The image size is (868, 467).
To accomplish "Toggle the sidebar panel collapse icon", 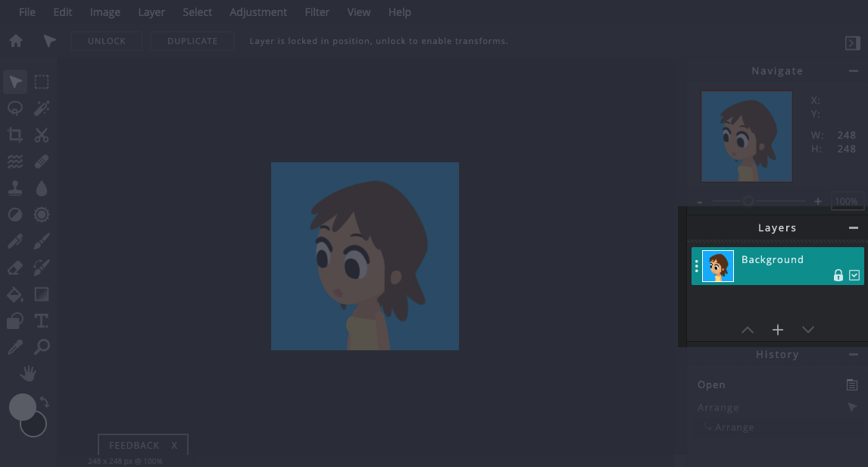I will (853, 43).
